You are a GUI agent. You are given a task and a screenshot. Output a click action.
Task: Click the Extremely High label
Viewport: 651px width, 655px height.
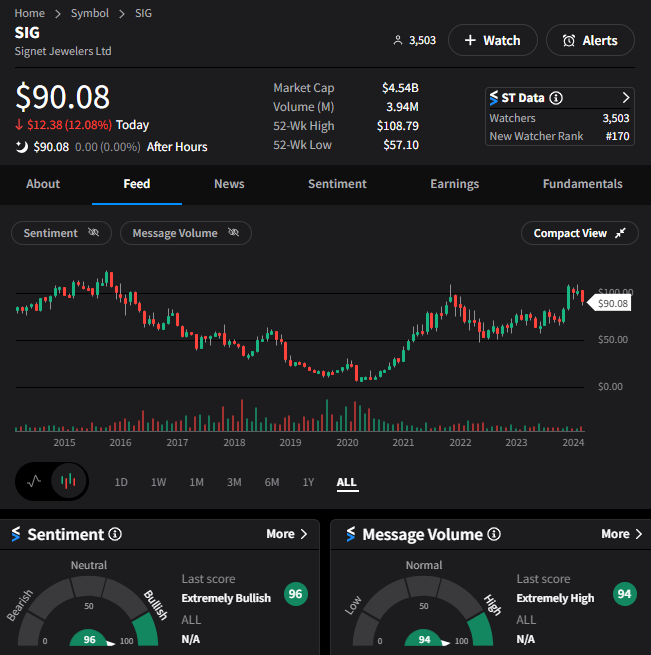pyautogui.click(x=555, y=598)
